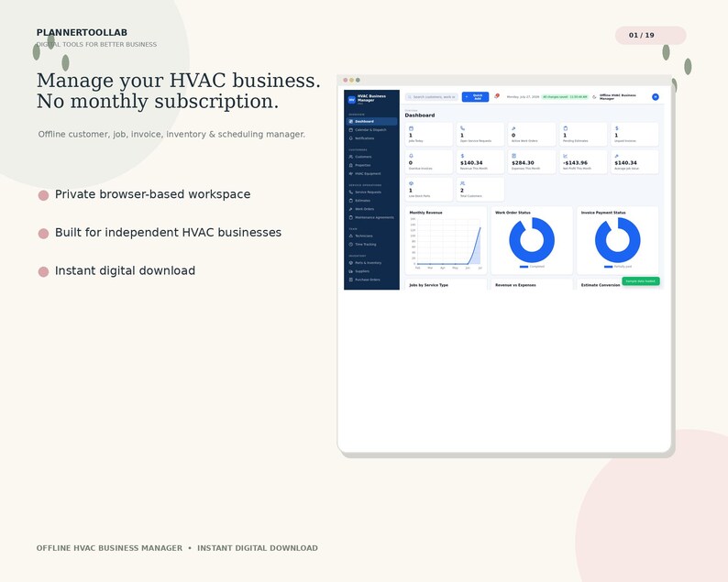Open HVAC Equipment in the sidebar
The width and height of the screenshot is (728, 582).
point(371,173)
